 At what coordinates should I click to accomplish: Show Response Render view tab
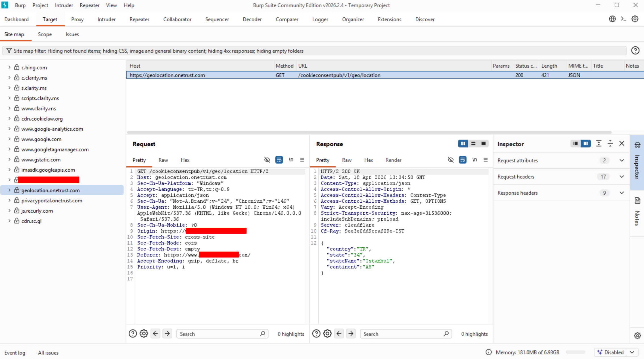point(393,160)
